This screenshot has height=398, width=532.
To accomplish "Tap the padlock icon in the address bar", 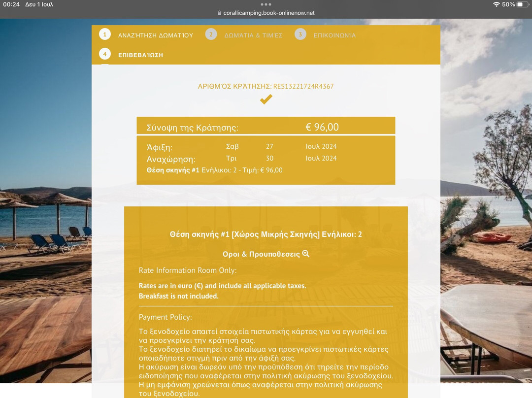I will coord(219,13).
